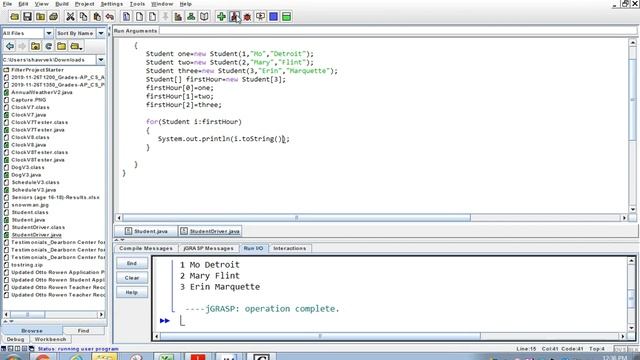Screen dimensions: 640x360
Task: Click in the Run Arguments field
Action: pyautogui.click(x=398, y=31)
